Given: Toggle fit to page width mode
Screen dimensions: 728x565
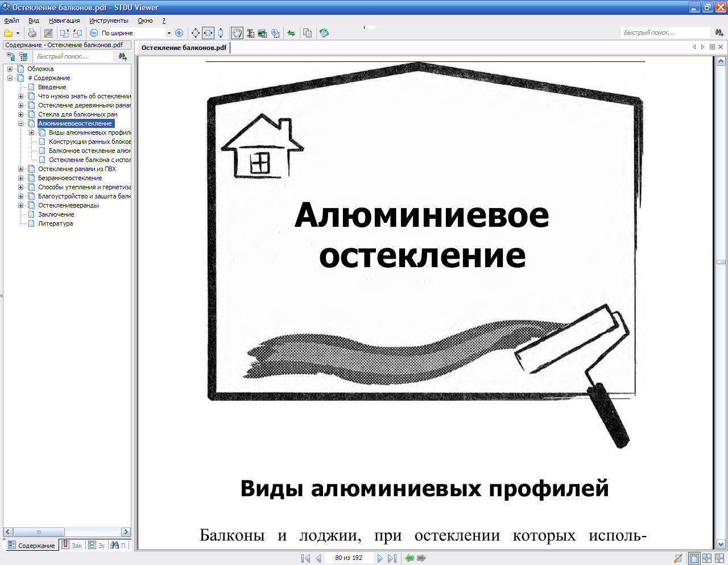Looking at the screenshot, I should pyautogui.click(x=208, y=33).
